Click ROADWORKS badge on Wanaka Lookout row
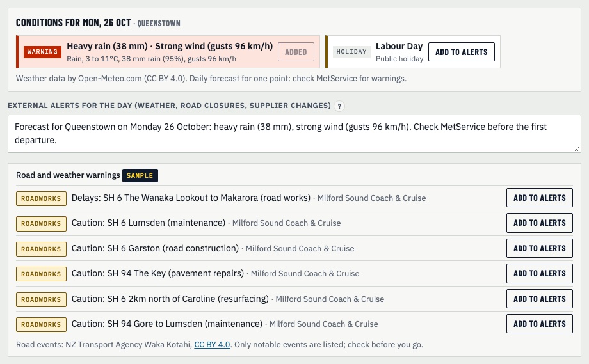The image size is (589, 364). click(41, 198)
